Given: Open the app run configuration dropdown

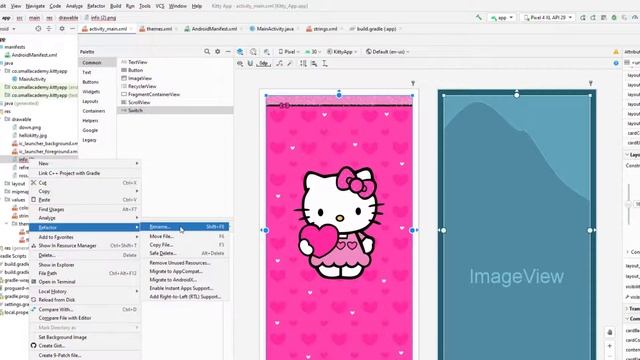Looking at the screenshot, I should point(502,18).
